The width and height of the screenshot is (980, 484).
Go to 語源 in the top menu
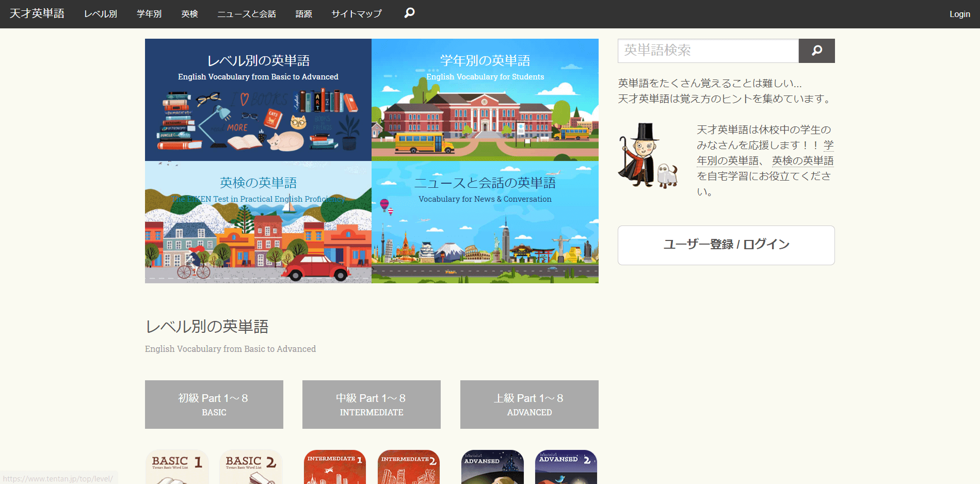303,14
